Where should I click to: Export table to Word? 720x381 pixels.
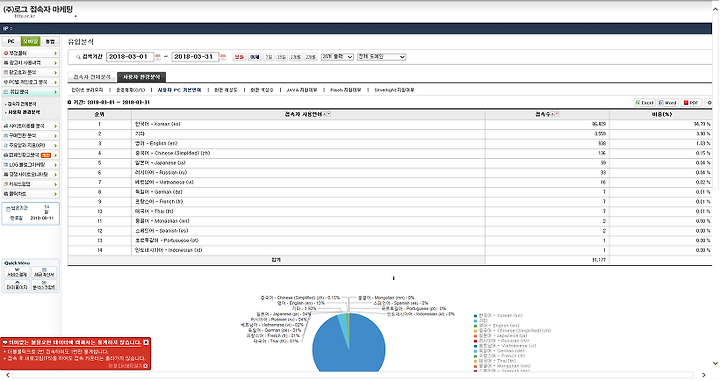click(667, 103)
